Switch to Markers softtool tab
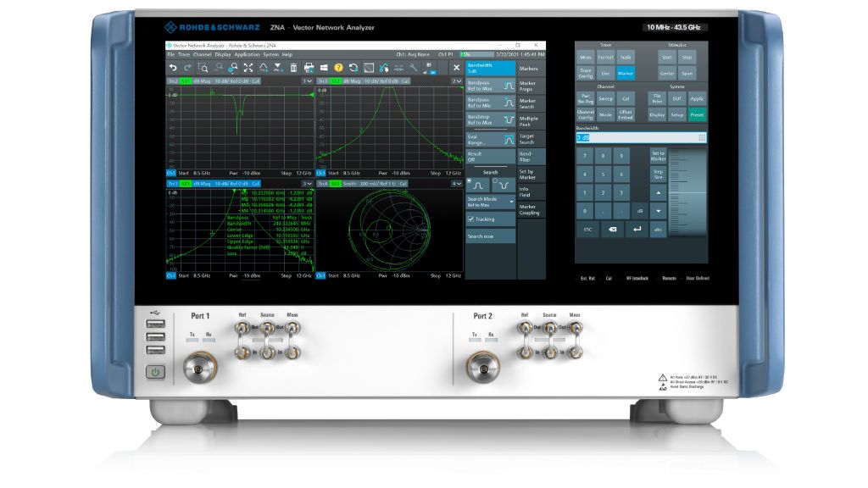Image resolution: width=868 pixels, height=488 pixels. 531,69
